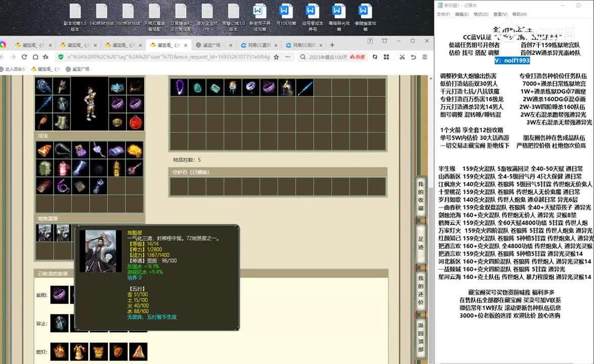Click the lute instrument treasure icon

click(135, 168)
